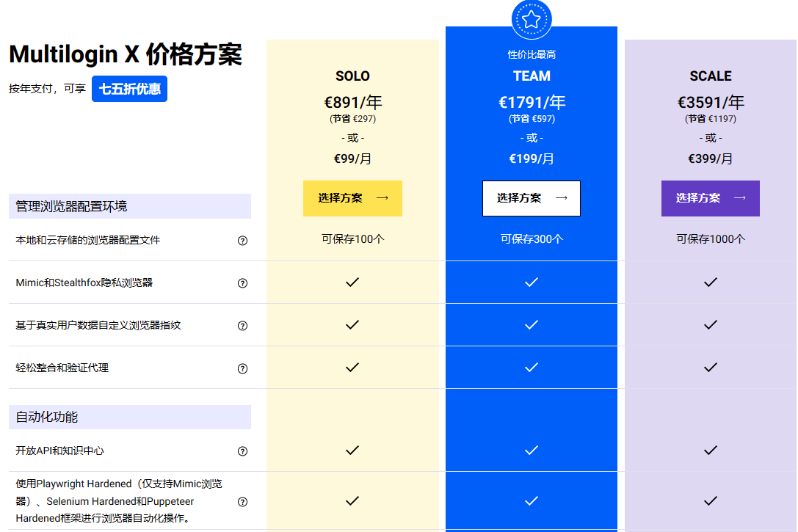Click the SOLO plan title
The image size is (798, 532).
pyautogui.click(x=352, y=76)
